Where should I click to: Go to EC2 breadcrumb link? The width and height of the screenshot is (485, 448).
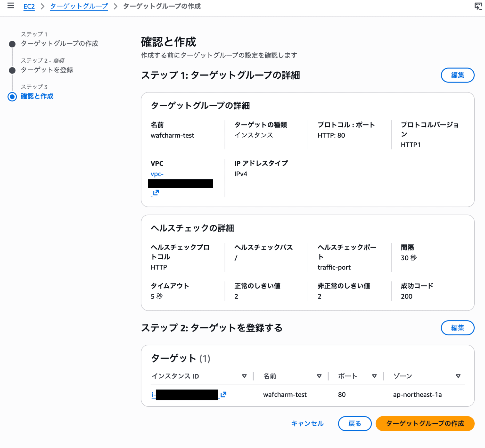[29, 6]
